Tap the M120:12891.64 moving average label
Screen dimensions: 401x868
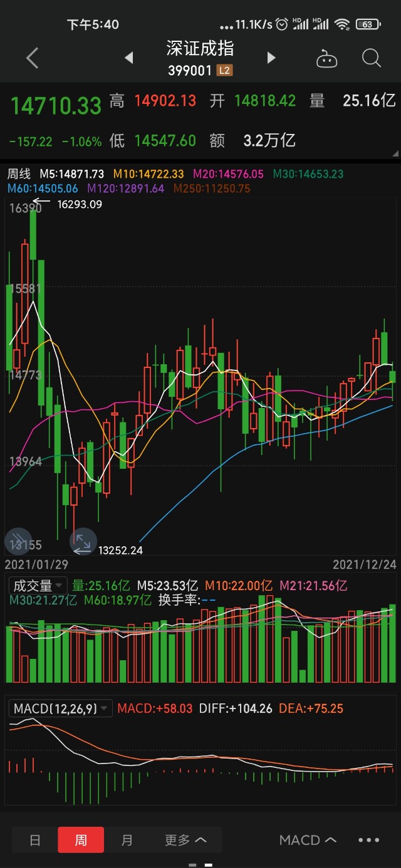125,188
